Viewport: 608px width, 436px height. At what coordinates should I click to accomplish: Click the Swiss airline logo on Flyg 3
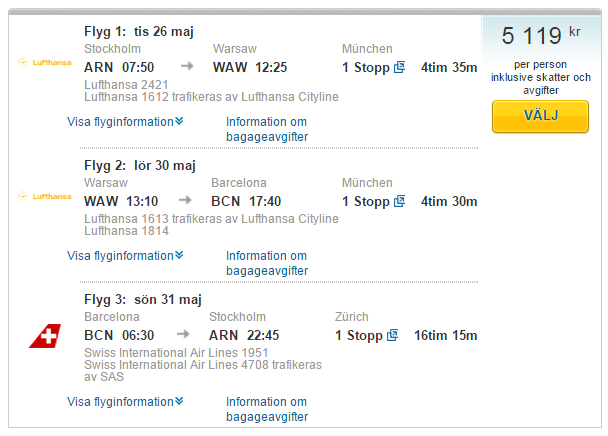(x=45, y=336)
